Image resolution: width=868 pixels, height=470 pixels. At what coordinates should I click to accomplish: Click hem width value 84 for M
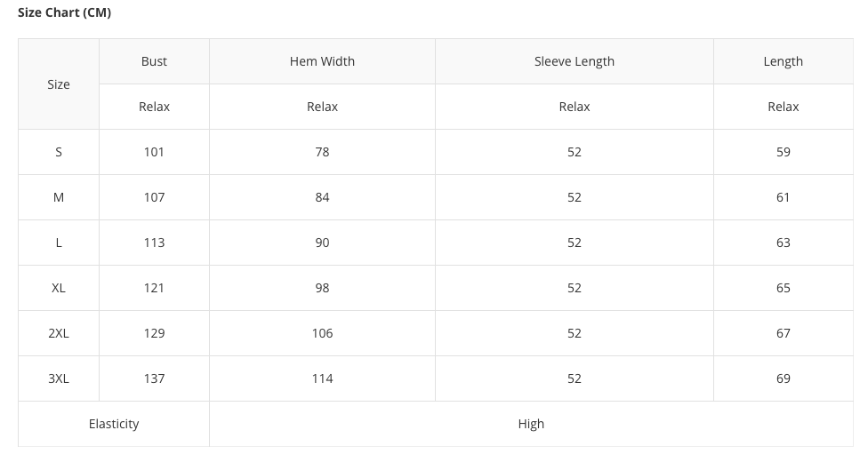322,197
